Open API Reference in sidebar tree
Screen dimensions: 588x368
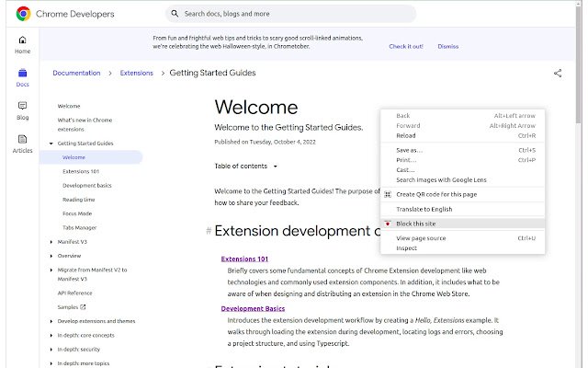click(x=74, y=293)
